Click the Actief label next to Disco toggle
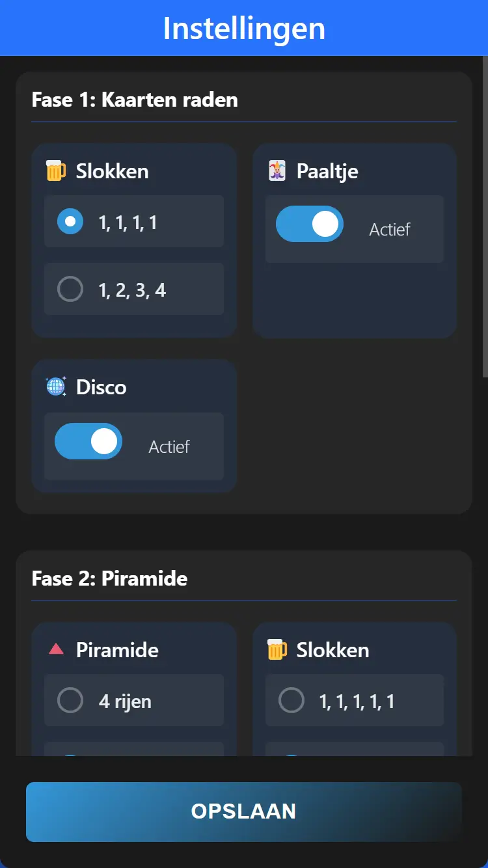Viewport: 488px width, 868px height. (169, 446)
